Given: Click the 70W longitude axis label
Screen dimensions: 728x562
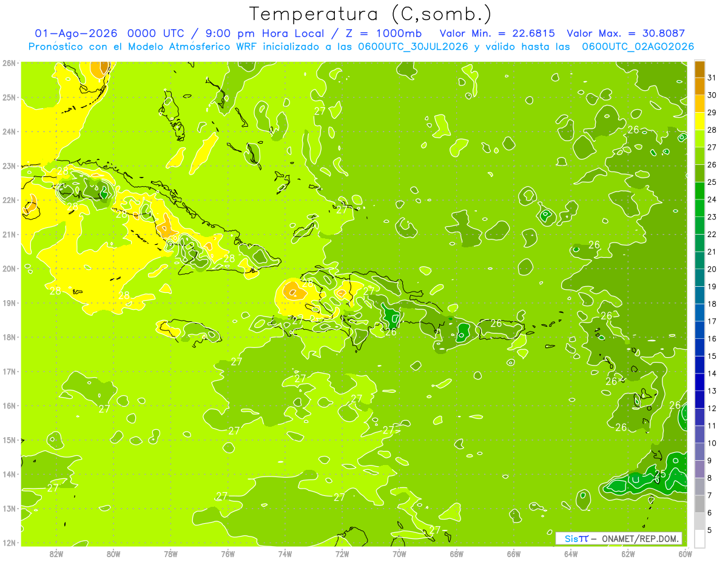Looking at the screenshot, I should click(x=399, y=554).
